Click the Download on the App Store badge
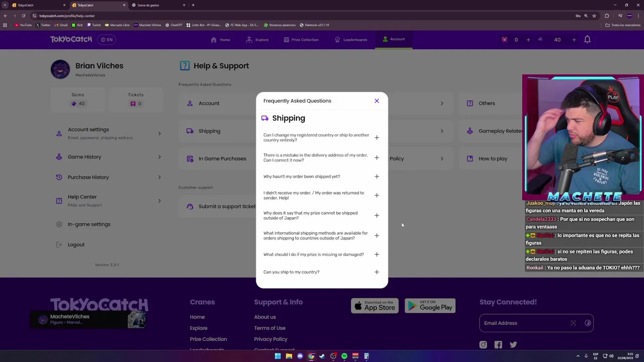 click(x=375, y=306)
